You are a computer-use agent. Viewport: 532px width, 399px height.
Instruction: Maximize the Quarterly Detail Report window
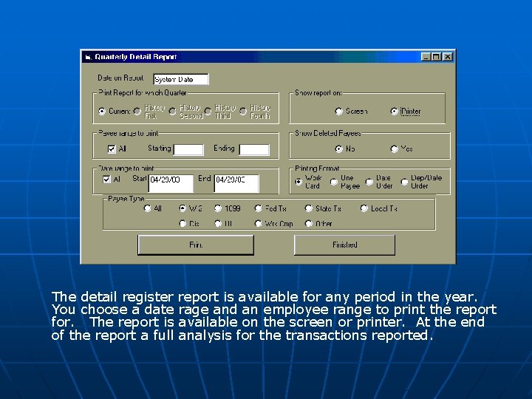(x=437, y=57)
